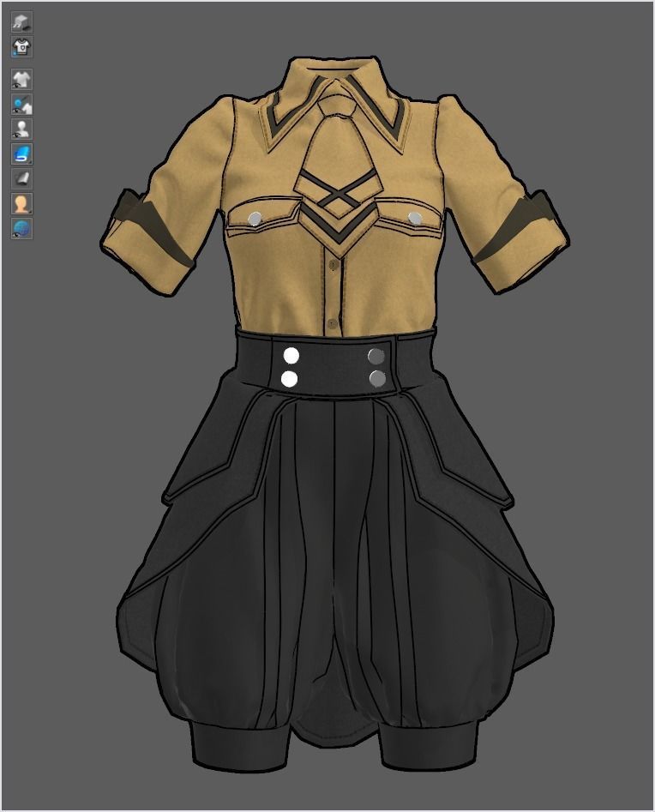Toggle the garment pins and seamlines visibility icon
This screenshot has width=655, height=812.
21,104
